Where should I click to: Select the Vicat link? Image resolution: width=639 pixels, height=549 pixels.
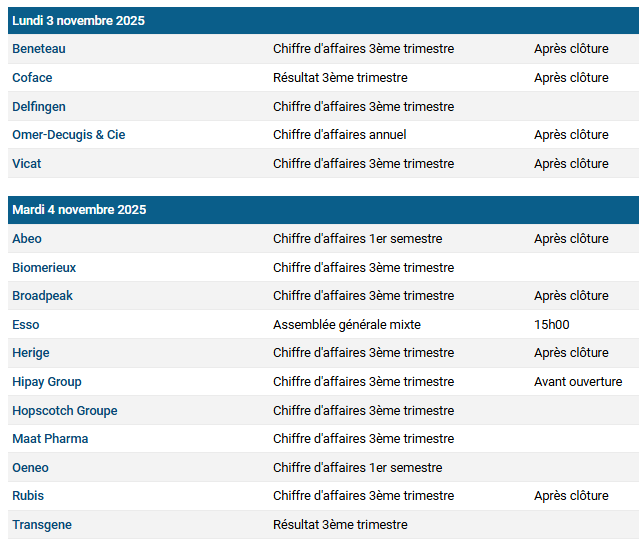pos(26,163)
